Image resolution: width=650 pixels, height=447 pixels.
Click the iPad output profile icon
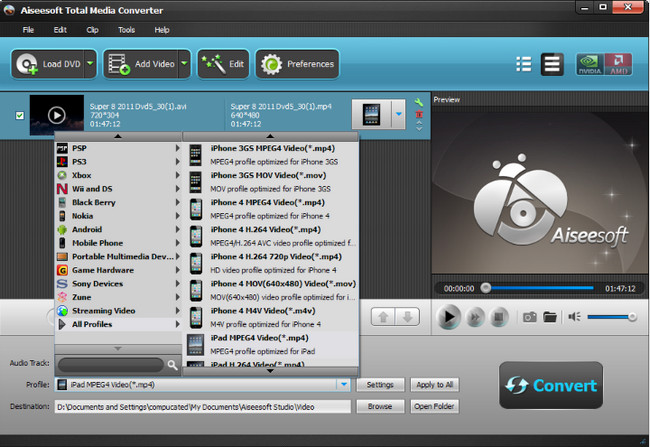371,114
